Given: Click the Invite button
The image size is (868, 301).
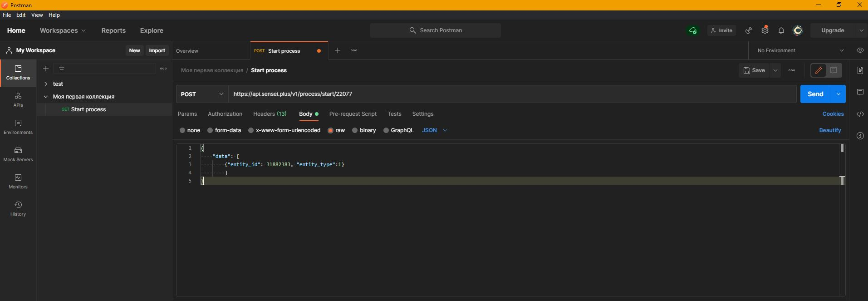Looking at the screenshot, I should coord(721,30).
